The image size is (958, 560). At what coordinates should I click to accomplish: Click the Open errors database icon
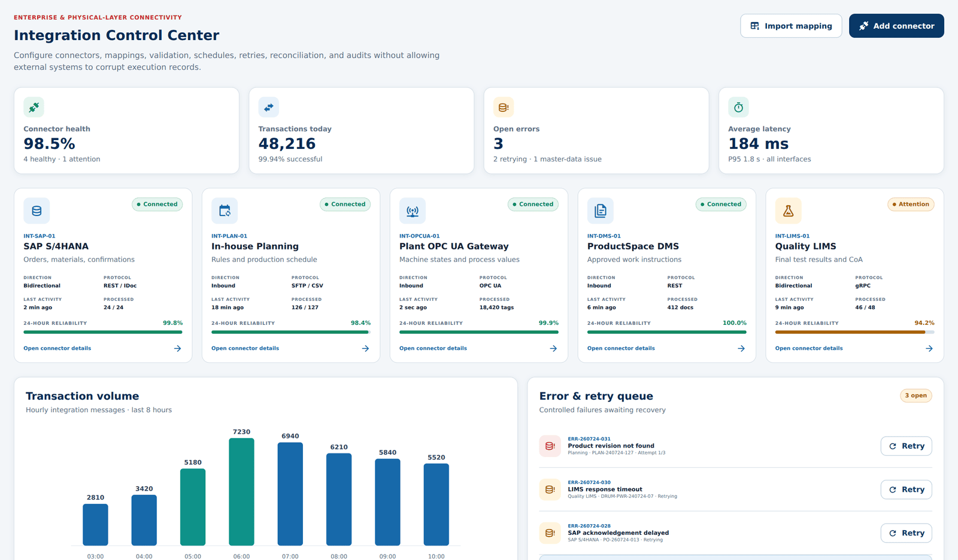[x=504, y=107]
